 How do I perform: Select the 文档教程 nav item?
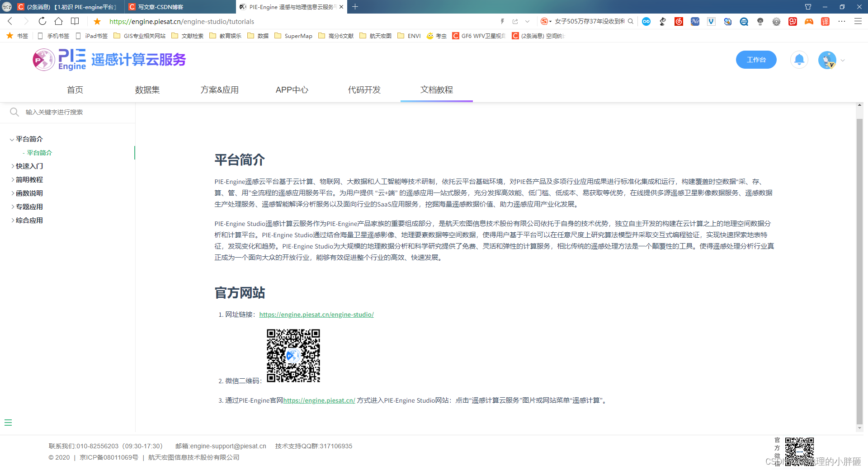pos(437,90)
